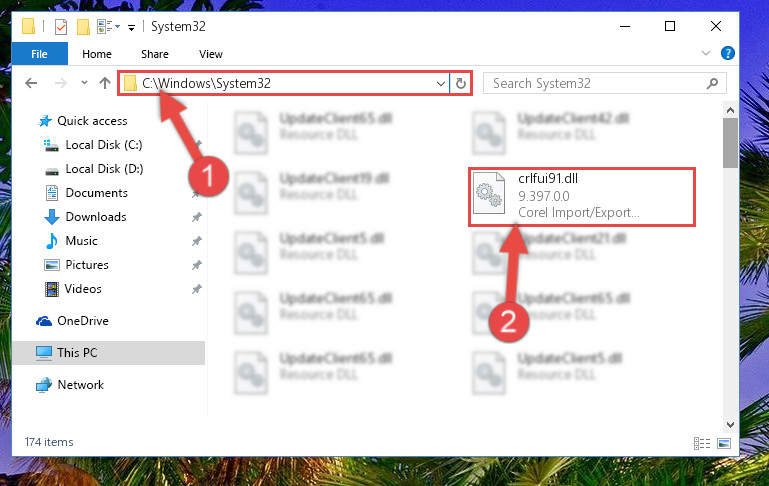Unpin Music using its pin icon
The width and height of the screenshot is (769, 486).
click(x=197, y=241)
